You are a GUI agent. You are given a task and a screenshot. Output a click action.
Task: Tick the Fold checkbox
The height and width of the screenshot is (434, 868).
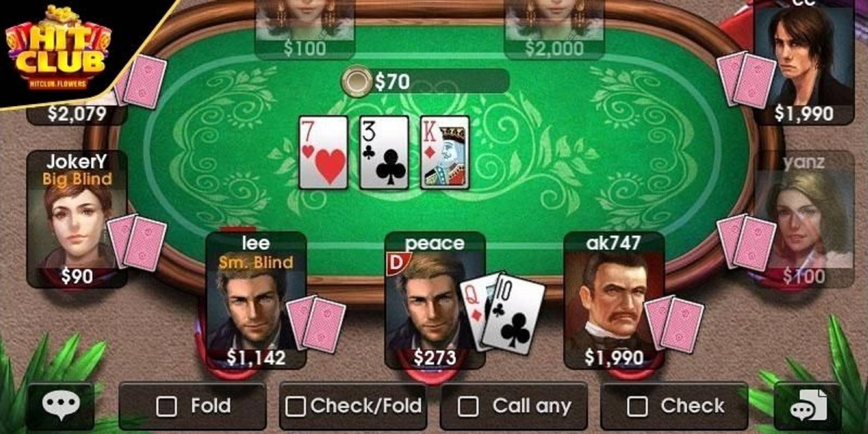click(x=166, y=406)
